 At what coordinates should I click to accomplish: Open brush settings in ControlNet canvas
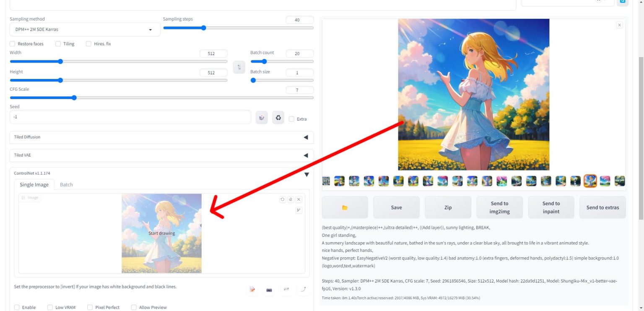click(x=299, y=210)
